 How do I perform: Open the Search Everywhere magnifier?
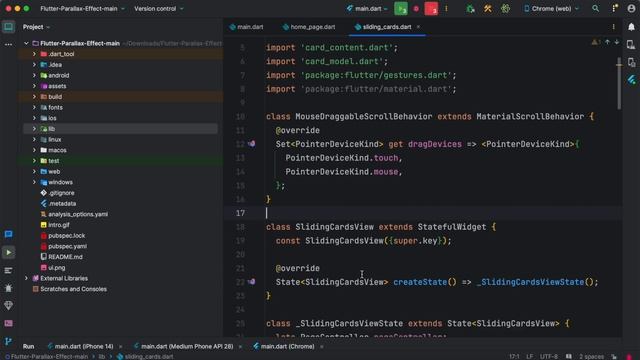596,9
